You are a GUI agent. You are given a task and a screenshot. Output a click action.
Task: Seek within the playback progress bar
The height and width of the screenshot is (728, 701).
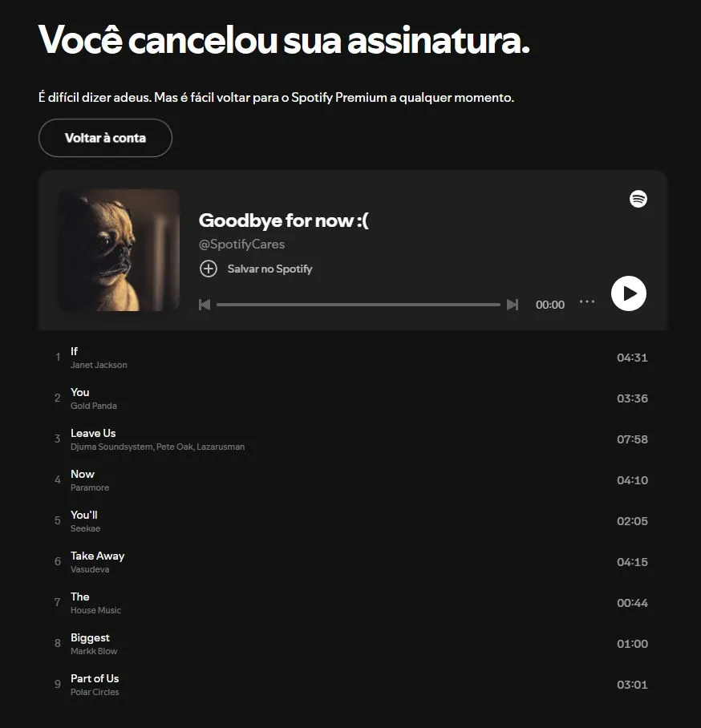[359, 305]
